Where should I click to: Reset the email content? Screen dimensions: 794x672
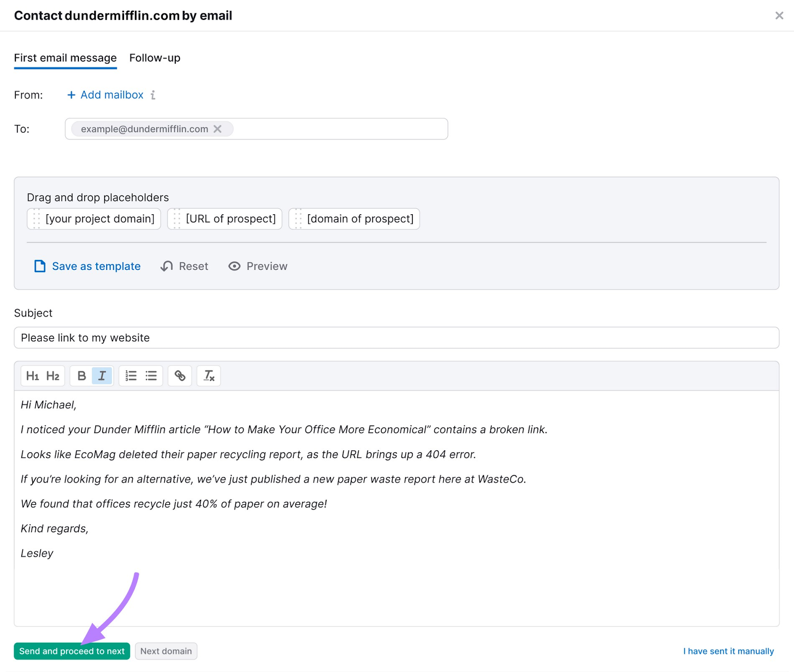point(184,266)
